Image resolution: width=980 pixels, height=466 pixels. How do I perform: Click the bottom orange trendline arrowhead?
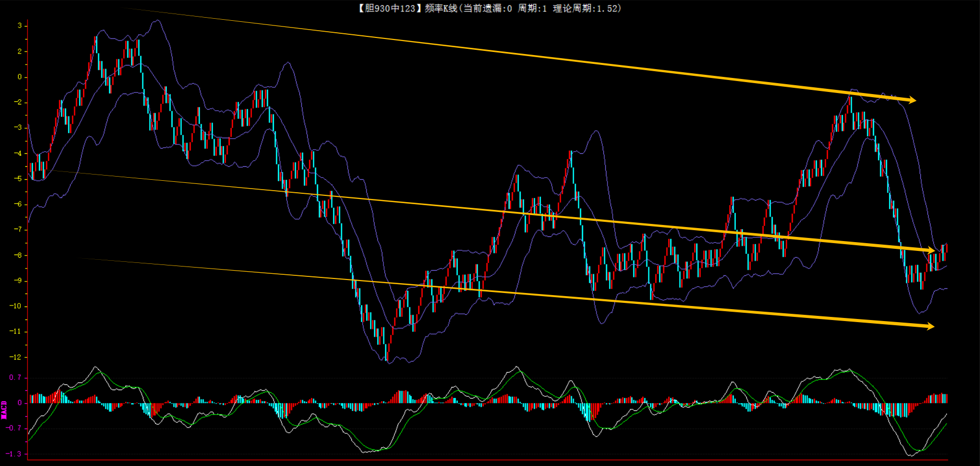930,326
